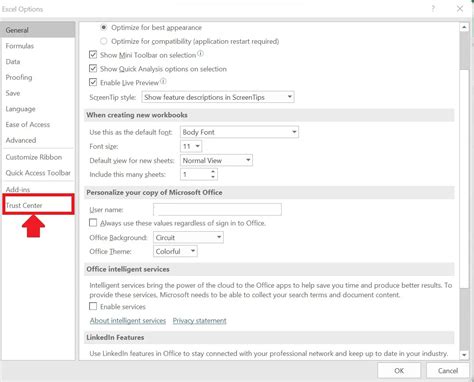The height and width of the screenshot is (382, 474).
Task: Check Always use these values checkbox
Action: (x=93, y=223)
